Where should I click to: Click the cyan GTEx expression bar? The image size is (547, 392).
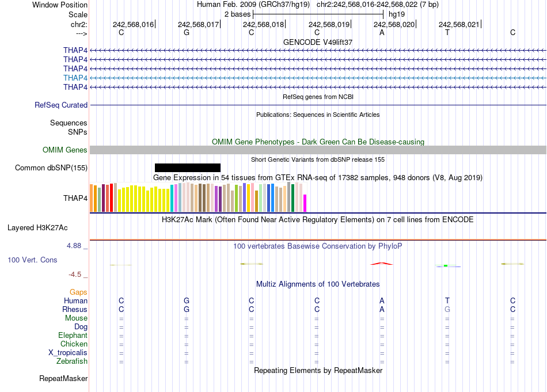click(172, 199)
